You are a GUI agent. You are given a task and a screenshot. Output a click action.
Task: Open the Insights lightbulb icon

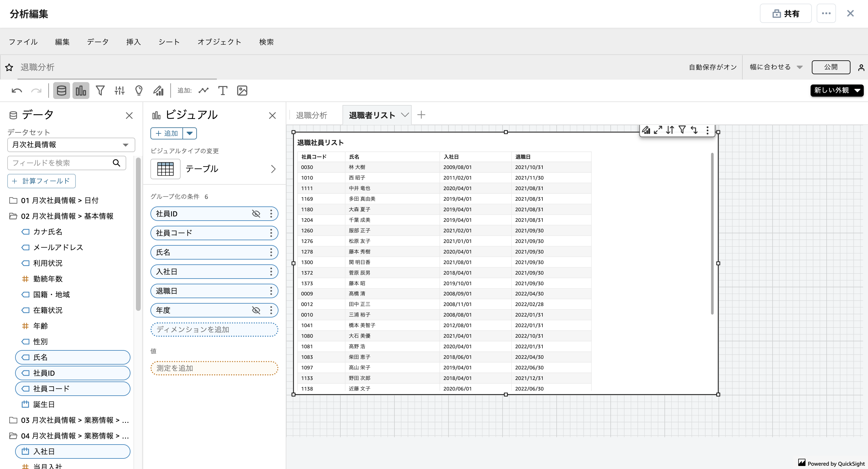(x=139, y=90)
